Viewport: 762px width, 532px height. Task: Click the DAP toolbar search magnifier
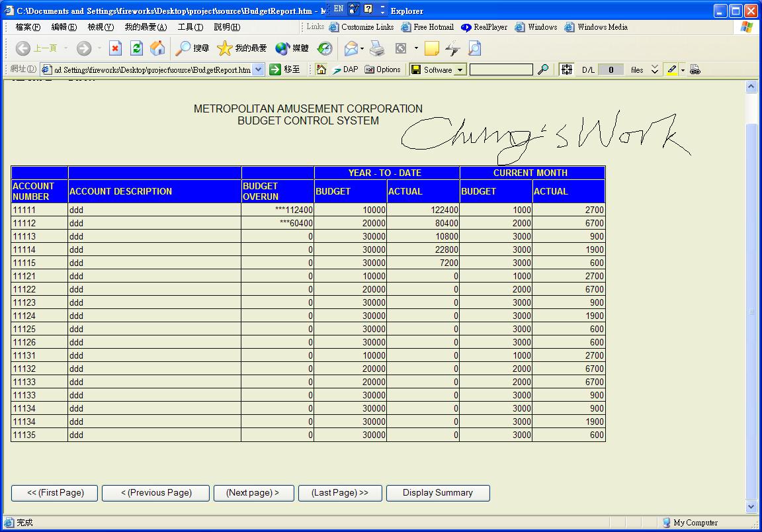click(x=543, y=69)
